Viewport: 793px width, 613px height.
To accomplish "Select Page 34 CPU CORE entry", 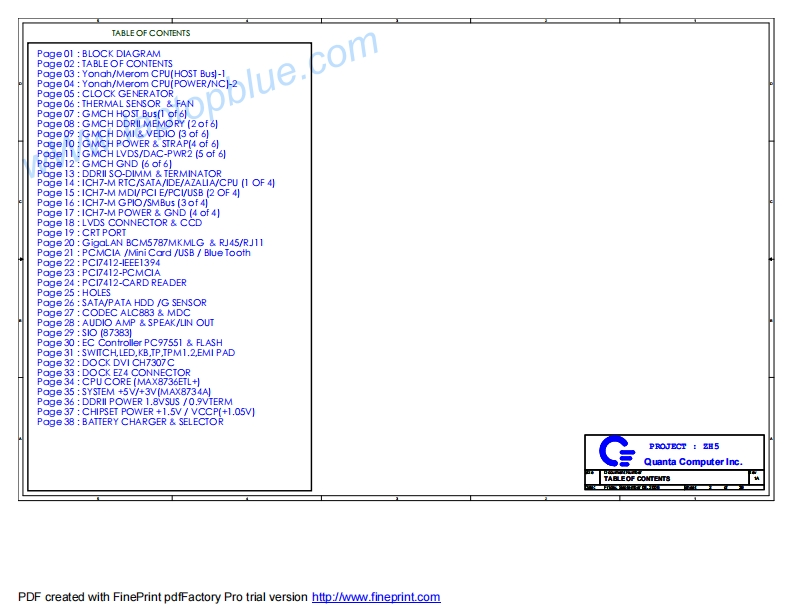I will point(118,382).
